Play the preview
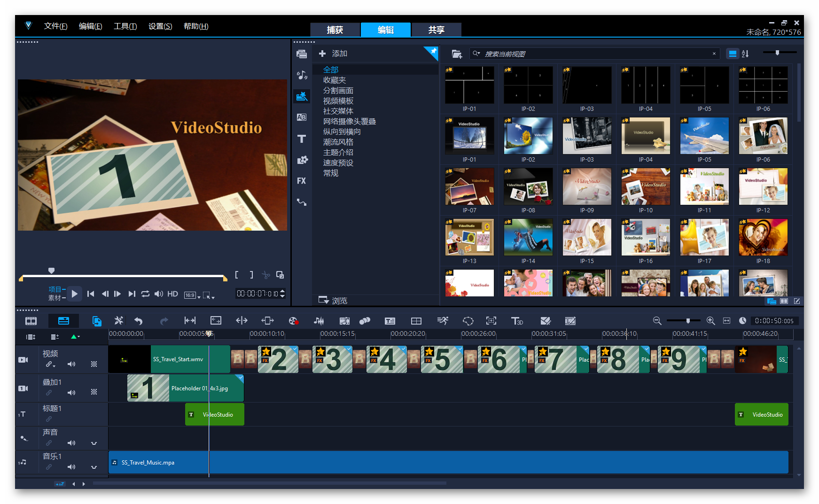This screenshot has height=504, width=819. (x=74, y=294)
